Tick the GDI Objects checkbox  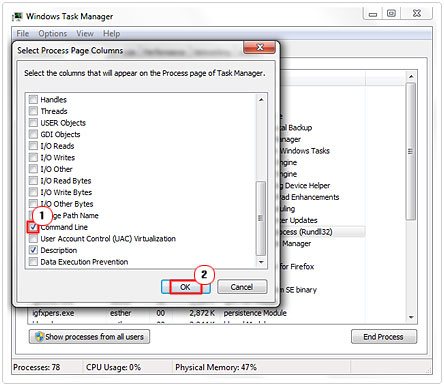pyautogui.click(x=33, y=134)
